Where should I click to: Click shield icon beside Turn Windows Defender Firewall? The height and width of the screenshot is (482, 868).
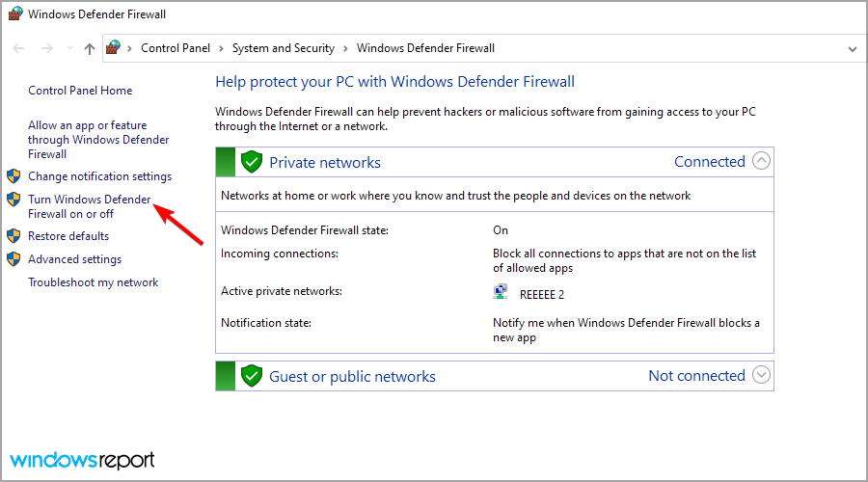[14, 200]
